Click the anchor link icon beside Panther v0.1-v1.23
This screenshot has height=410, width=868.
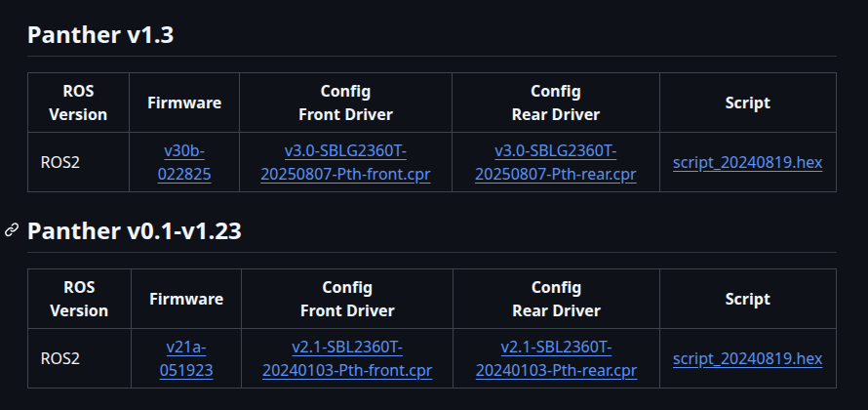tap(12, 230)
